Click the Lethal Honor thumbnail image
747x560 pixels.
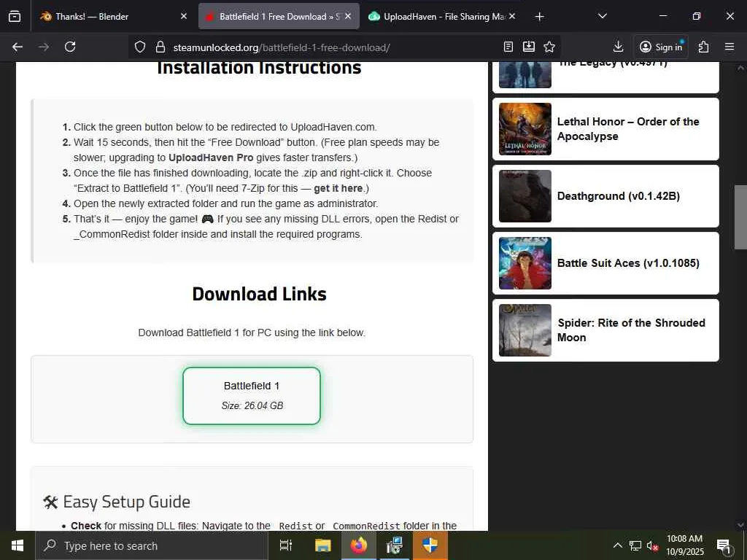525,129
